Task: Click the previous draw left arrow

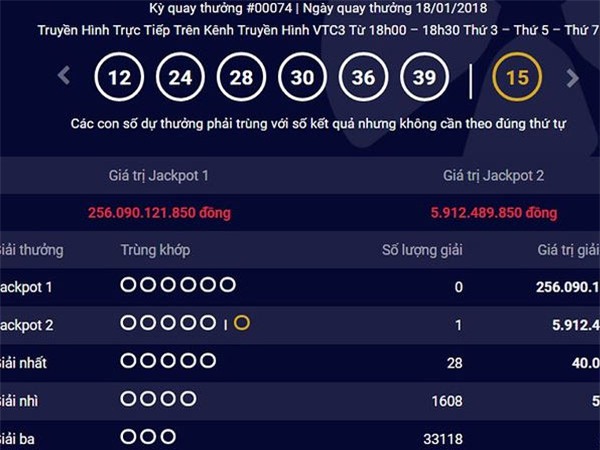Action: pos(64,76)
